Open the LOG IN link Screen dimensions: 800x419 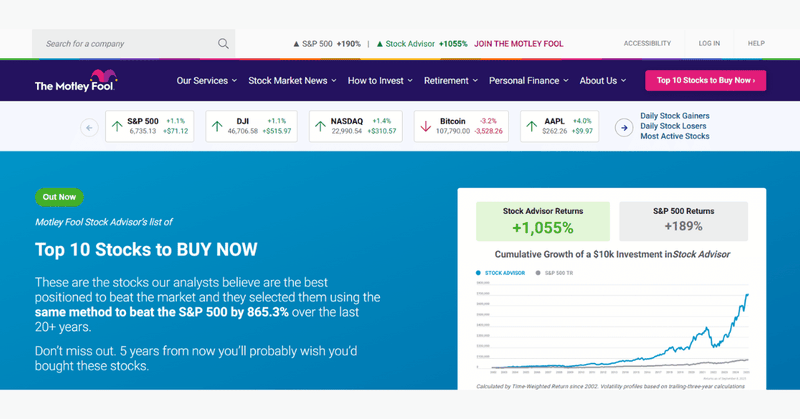(x=709, y=43)
